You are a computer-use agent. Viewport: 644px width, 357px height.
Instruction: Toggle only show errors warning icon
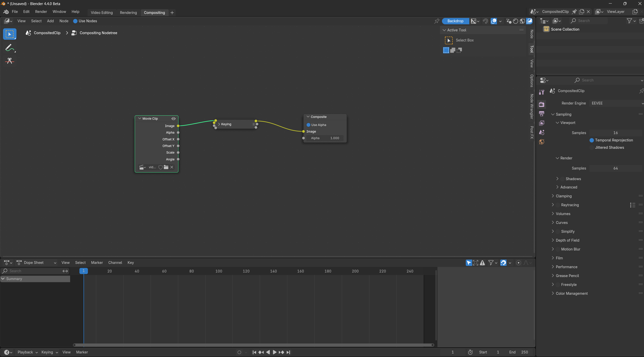pyautogui.click(x=482, y=263)
